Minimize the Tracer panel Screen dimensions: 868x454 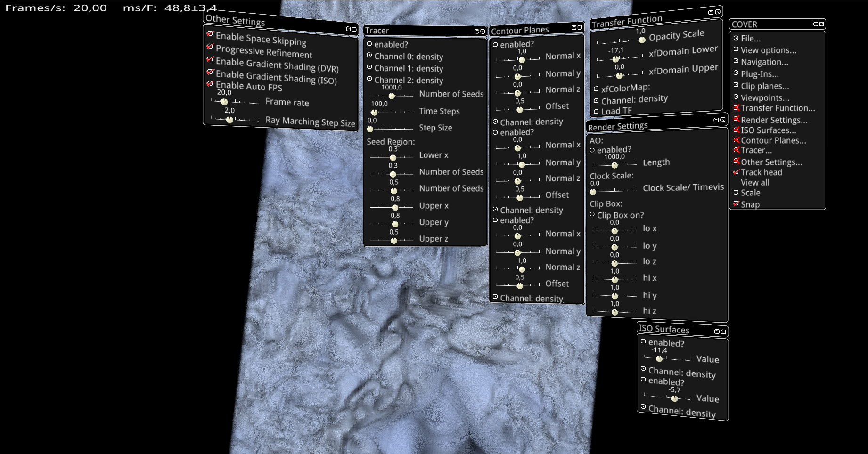[477, 32]
